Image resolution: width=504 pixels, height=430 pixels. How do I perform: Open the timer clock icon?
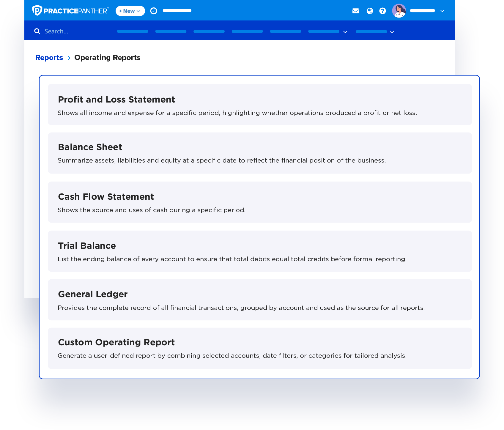tap(154, 11)
